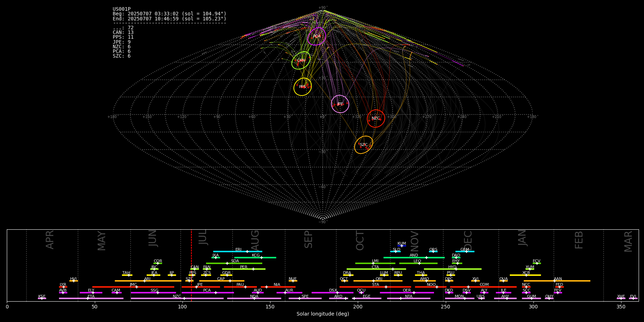Click the CAP orange shower bar
The height and width of the screenshot is (322, 644).
click(222, 281)
